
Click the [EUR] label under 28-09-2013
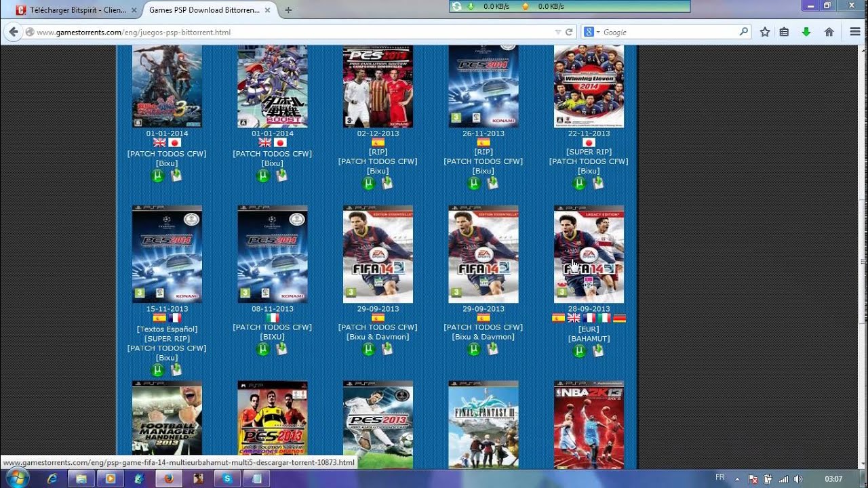589,329
